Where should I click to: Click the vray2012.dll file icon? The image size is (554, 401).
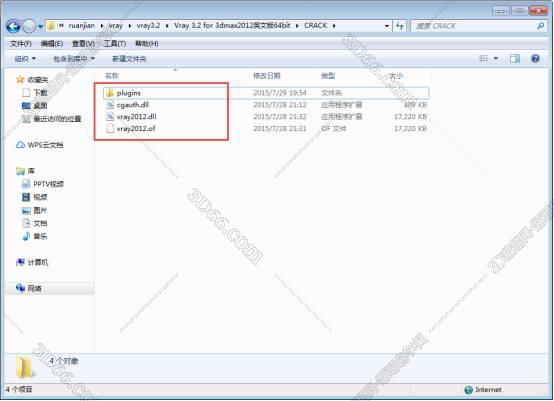(x=110, y=117)
